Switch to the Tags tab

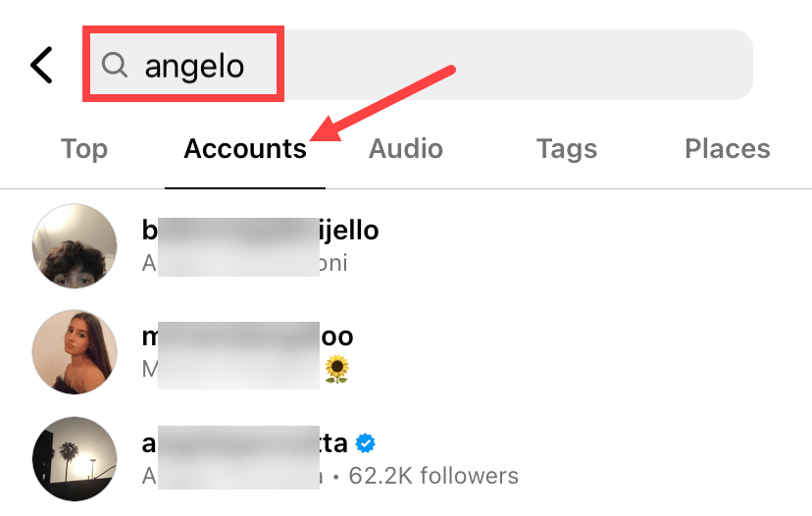click(x=567, y=149)
